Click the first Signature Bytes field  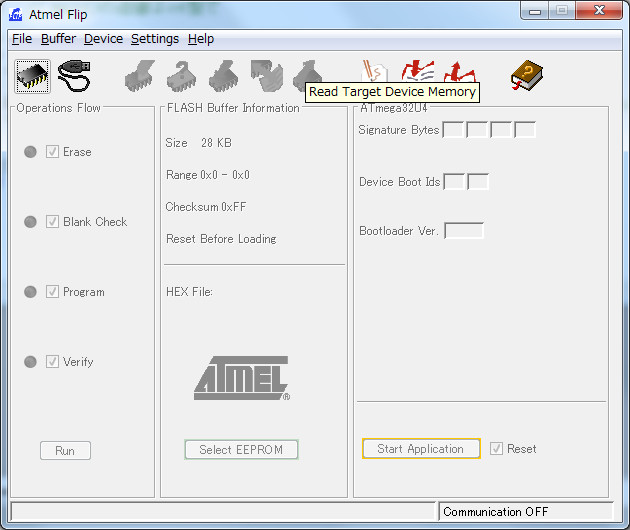coord(453,130)
